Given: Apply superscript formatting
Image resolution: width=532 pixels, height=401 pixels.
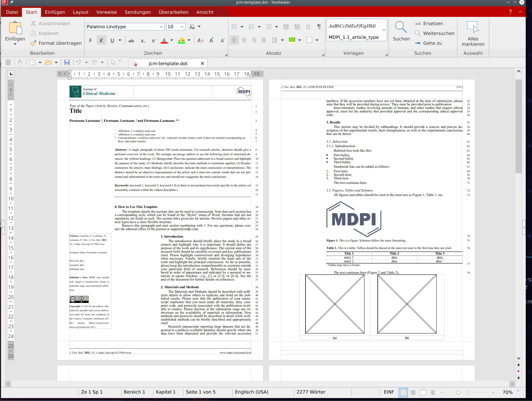Looking at the screenshot, I should 154,41.
